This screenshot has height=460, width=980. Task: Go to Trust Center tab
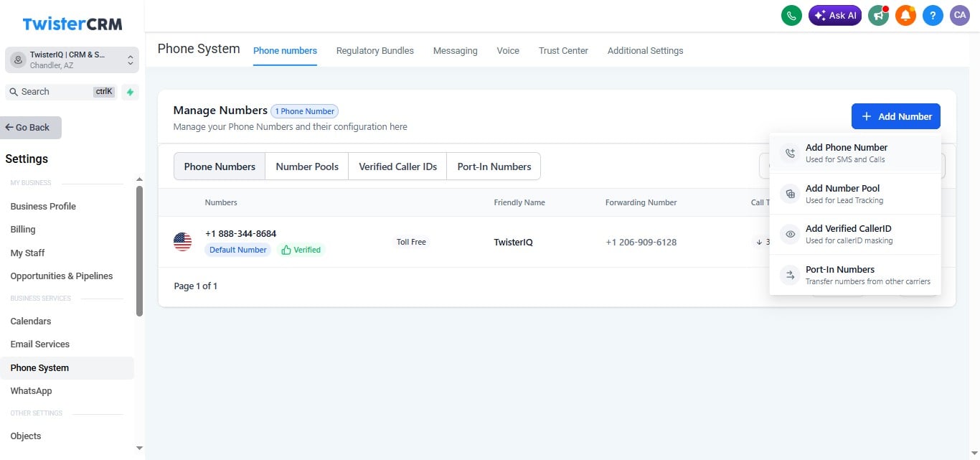tap(563, 51)
